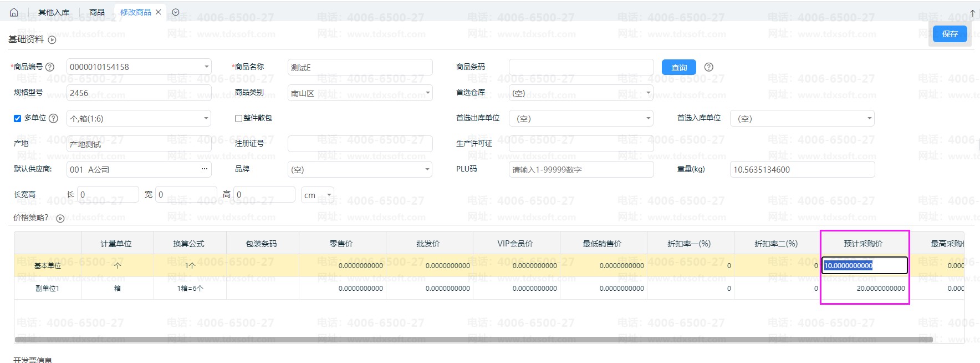Switch to the 商品 tab
The height and width of the screenshot is (363, 980).
(96, 12)
